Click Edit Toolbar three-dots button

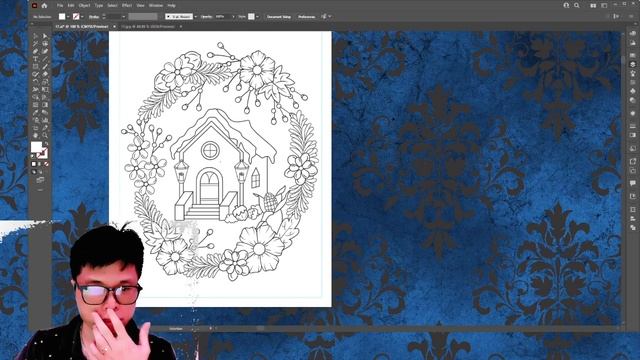[x=40, y=190]
